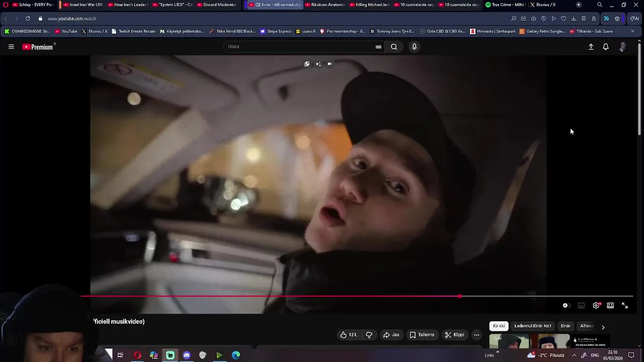
Task: Go to YouTube Premium home logo
Action: 39,47
